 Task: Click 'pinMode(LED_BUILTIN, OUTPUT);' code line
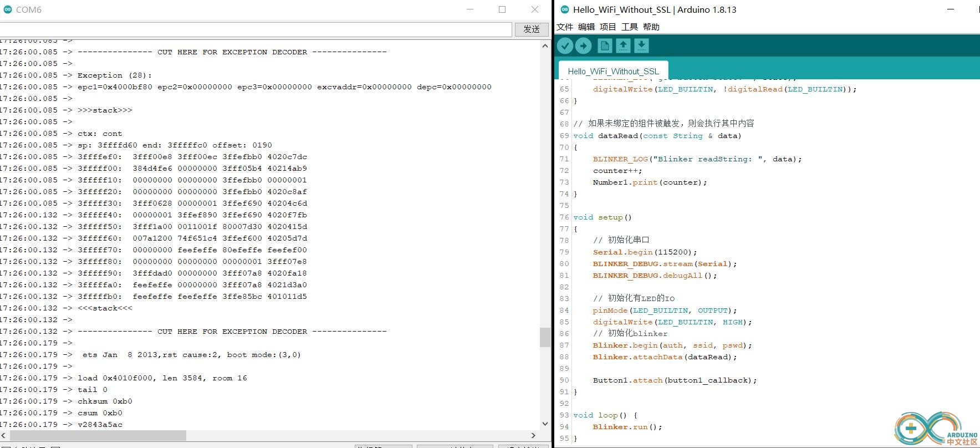pyautogui.click(x=665, y=310)
